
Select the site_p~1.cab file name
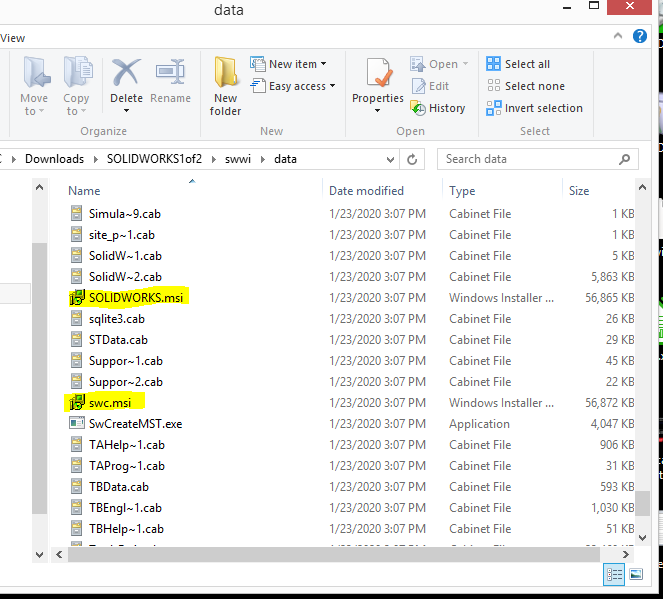pos(122,235)
